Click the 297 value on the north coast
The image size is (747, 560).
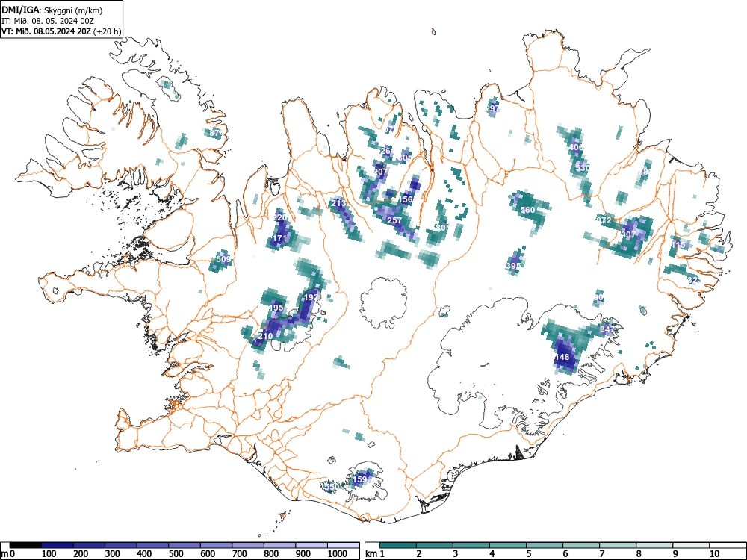[x=492, y=108]
